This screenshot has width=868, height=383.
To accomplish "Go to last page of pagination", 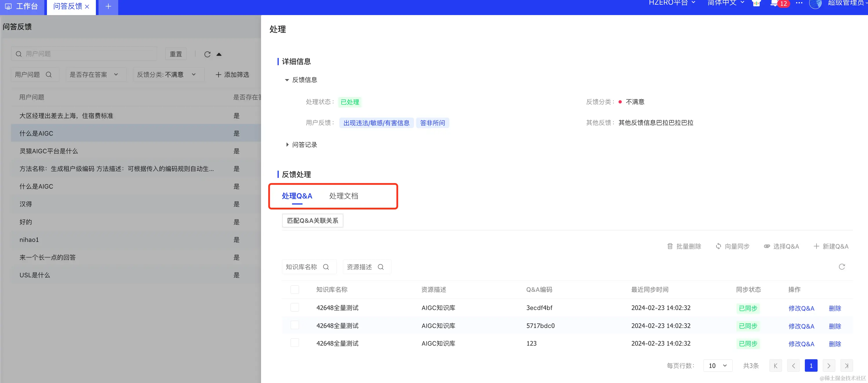I will (847, 366).
